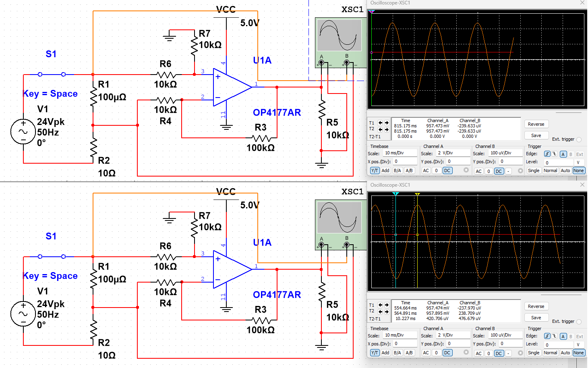Select Auto trigger mode in bottom oscilloscope
This screenshot has height=368, width=588.
point(565,353)
